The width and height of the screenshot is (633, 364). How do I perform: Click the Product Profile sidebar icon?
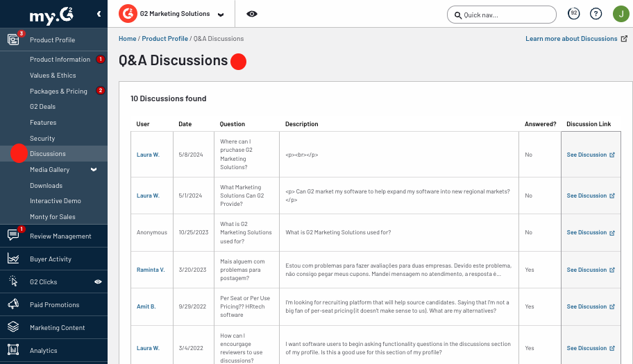pos(13,40)
